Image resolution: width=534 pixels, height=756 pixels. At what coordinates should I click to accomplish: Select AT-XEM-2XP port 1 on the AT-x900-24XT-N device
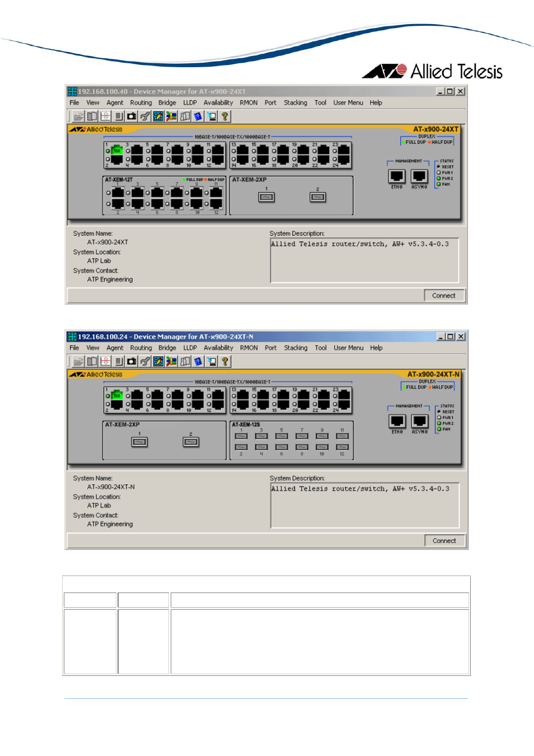[139, 442]
